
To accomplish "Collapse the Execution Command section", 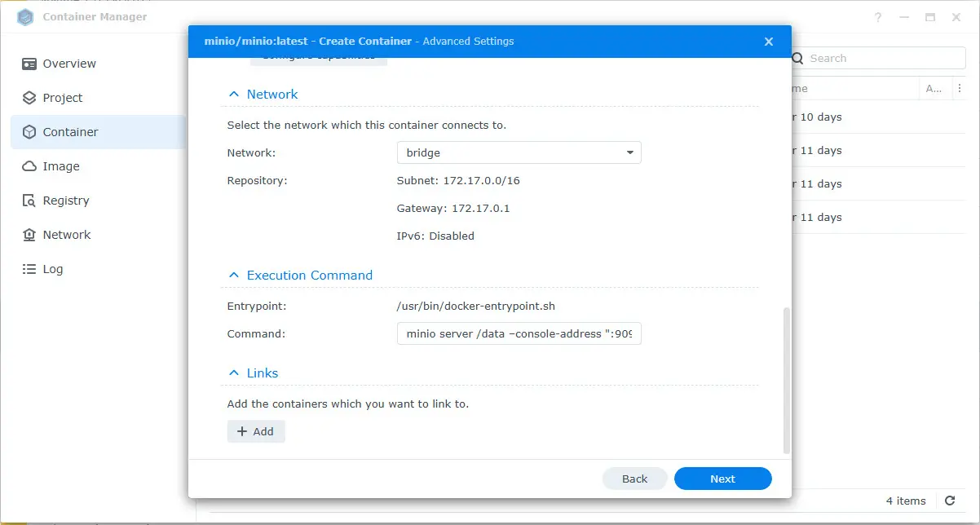I will click(234, 276).
